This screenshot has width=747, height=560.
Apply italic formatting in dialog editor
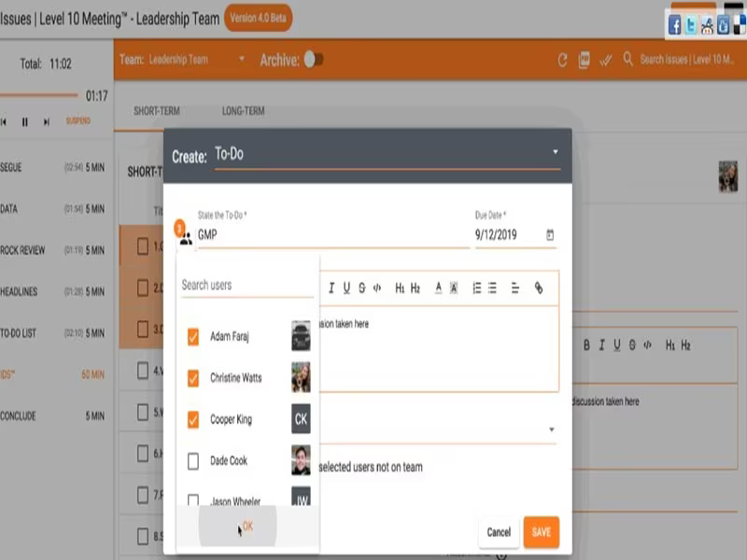[331, 287]
